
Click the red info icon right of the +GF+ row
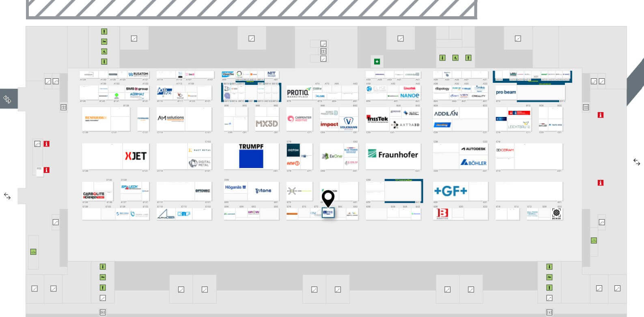click(x=601, y=183)
